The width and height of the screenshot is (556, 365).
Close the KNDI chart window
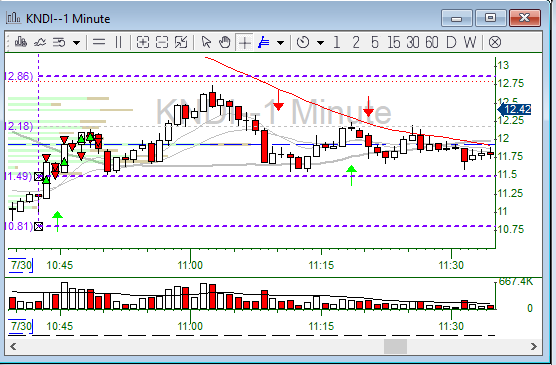tap(525, 18)
